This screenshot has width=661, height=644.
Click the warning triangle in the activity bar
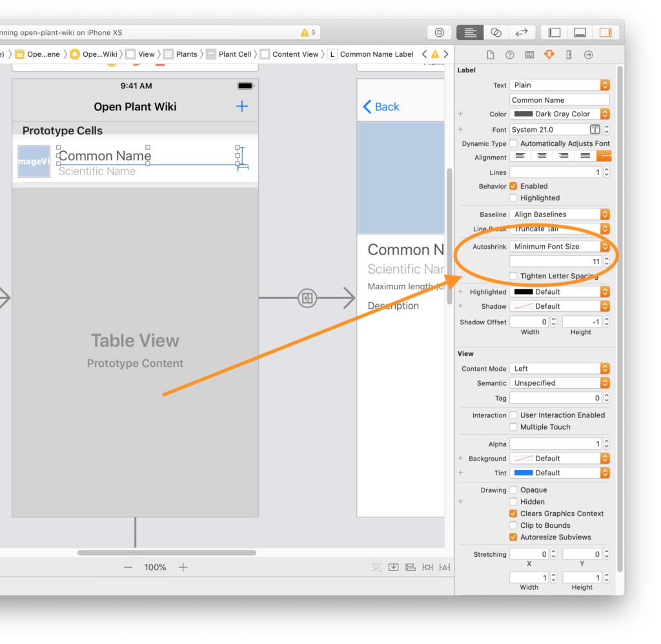305,32
